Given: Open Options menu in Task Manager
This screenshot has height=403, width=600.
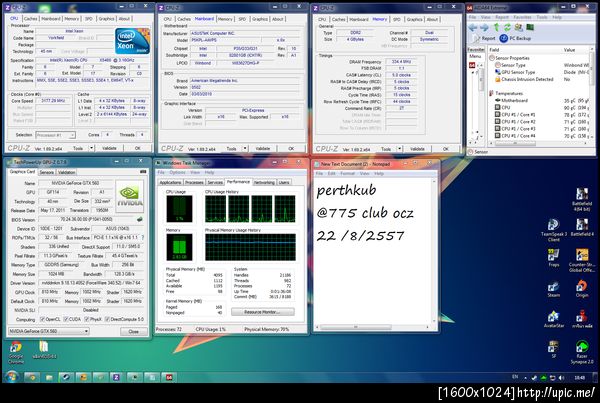Looking at the screenshot, I should [x=177, y=173].
